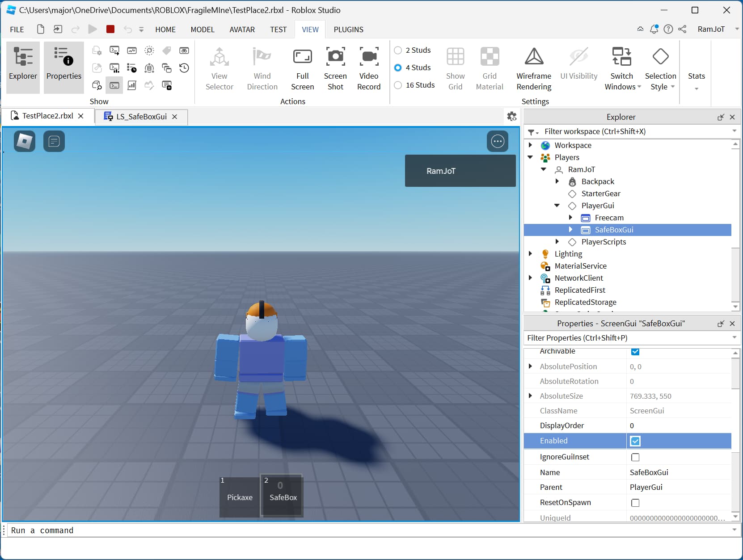
Task: Toggle UI Visibility in the viewport
Action: (578, 67)
